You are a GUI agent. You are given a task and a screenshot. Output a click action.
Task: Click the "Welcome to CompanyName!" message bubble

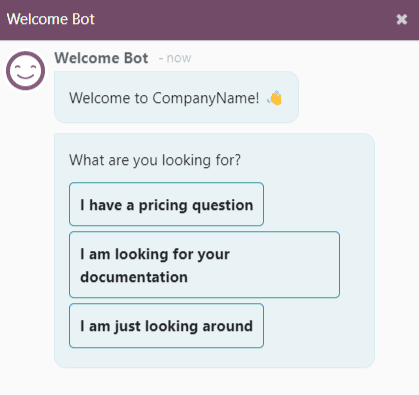point(176,97)
